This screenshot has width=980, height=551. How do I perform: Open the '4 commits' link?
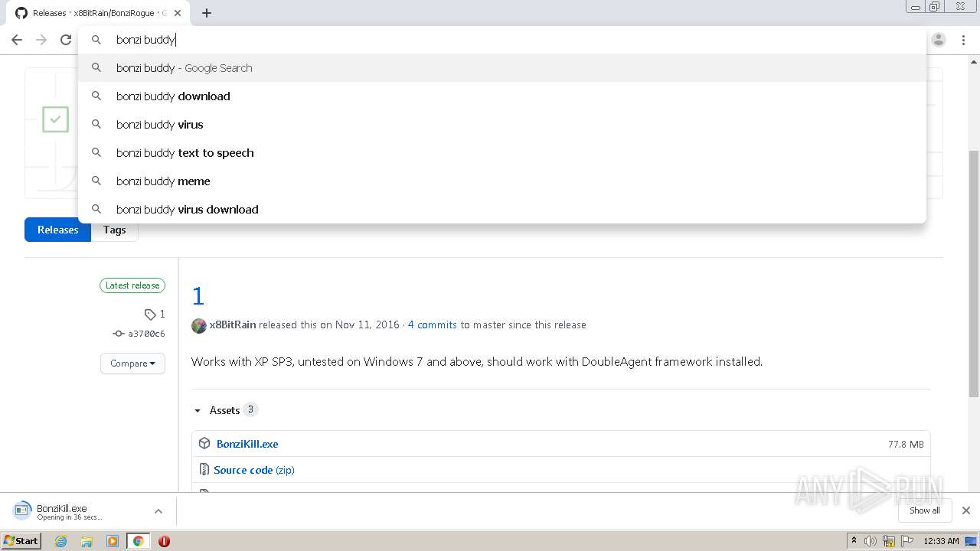(x=433, y=324)
